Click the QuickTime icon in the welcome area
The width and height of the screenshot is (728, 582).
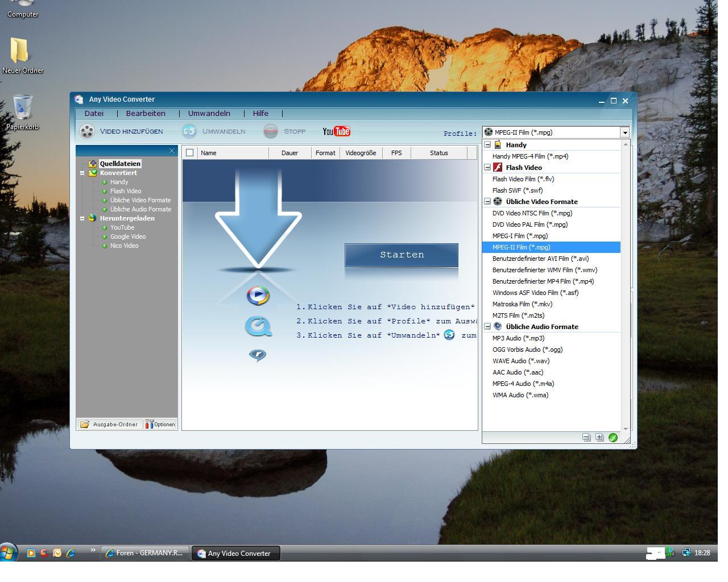[258, 326]
